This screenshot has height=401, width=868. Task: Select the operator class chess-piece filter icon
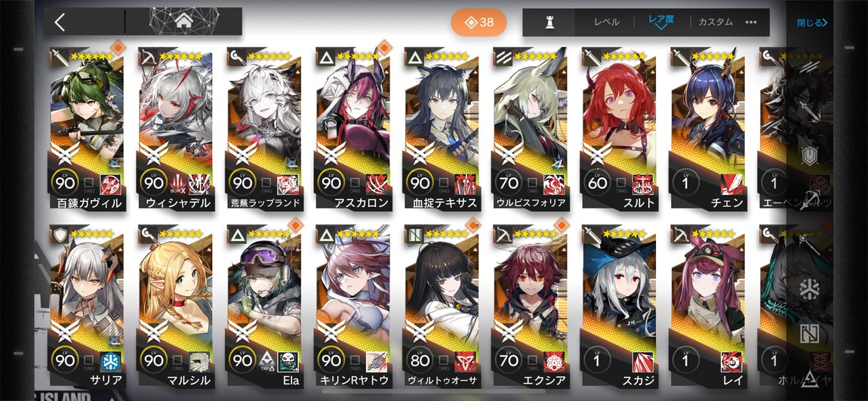click(x=549, y=23)
